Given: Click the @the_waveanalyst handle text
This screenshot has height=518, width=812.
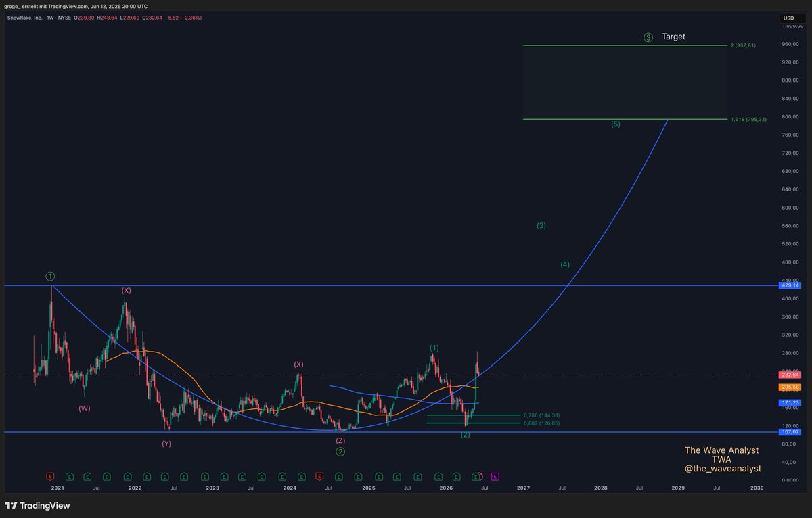Looking at the screenshot, I should 723,468.
